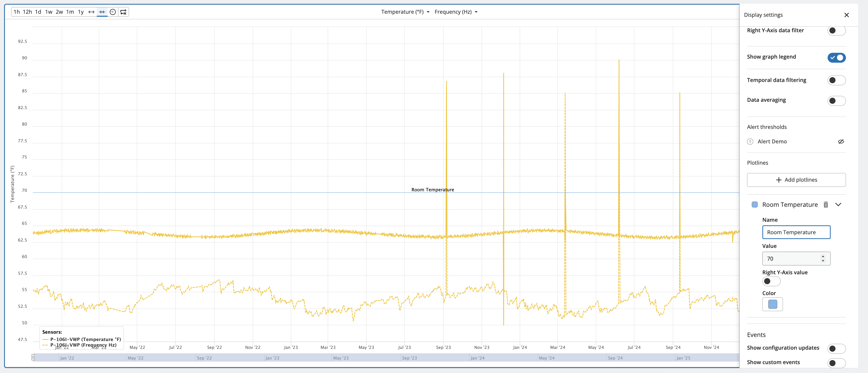Delete the Room Temperature plotline
The image size is (868, 373).
[826, 205]
